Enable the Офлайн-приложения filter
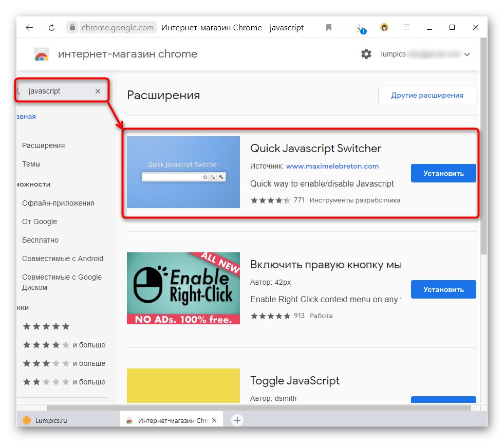Screen dimensions: 504x443 (x=58, y=203)
